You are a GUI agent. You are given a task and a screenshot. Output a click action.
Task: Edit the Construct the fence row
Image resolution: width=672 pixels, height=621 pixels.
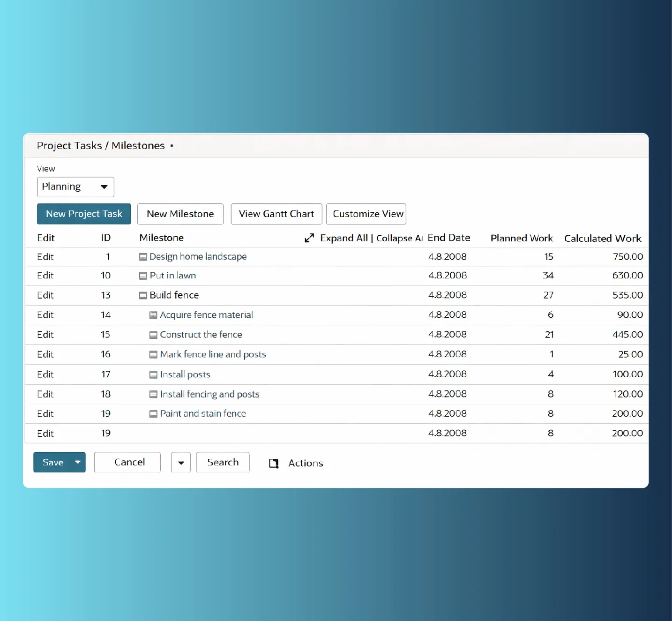(45, 335)
